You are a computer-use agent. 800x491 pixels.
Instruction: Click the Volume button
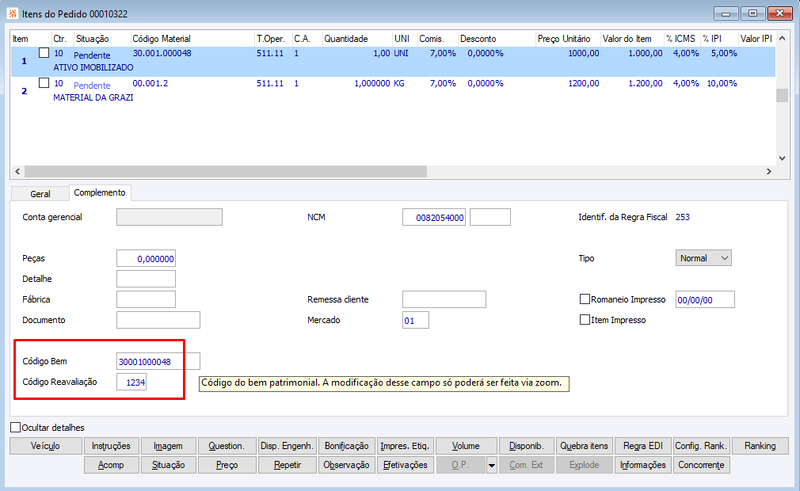(x=466, y=446)
